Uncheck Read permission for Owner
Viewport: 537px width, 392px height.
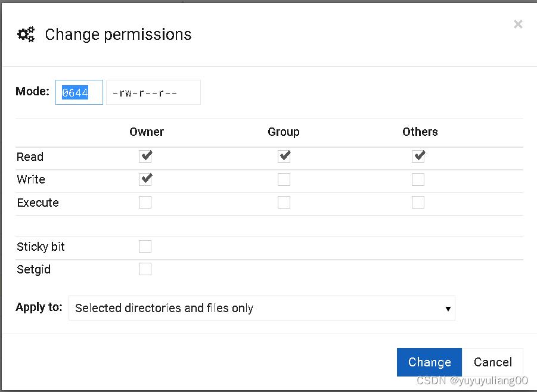(x=145, y=155)
